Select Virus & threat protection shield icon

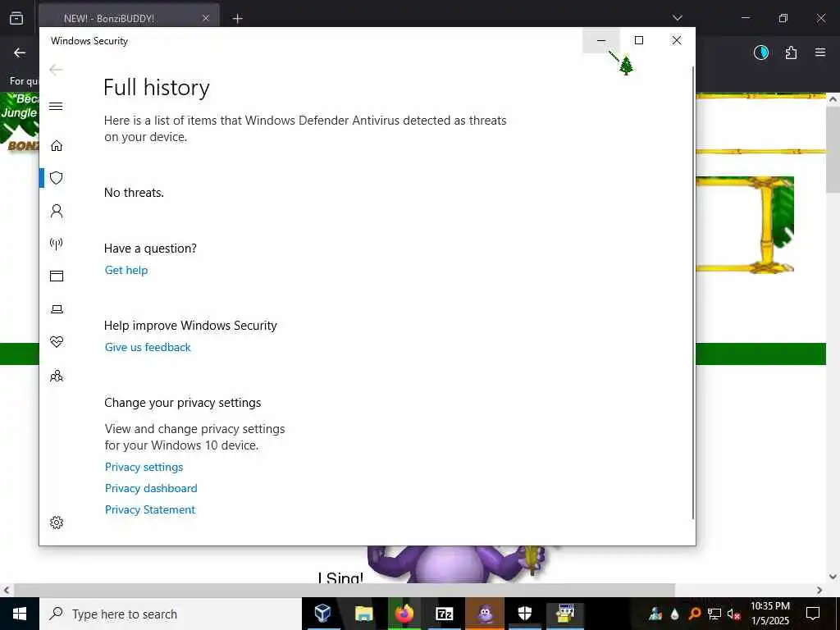tap(57, 178)
